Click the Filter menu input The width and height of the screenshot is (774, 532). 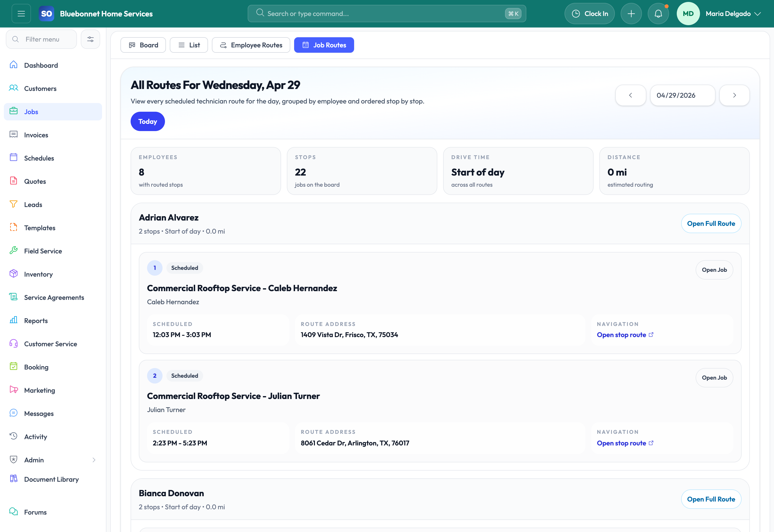tap(41, 39)
